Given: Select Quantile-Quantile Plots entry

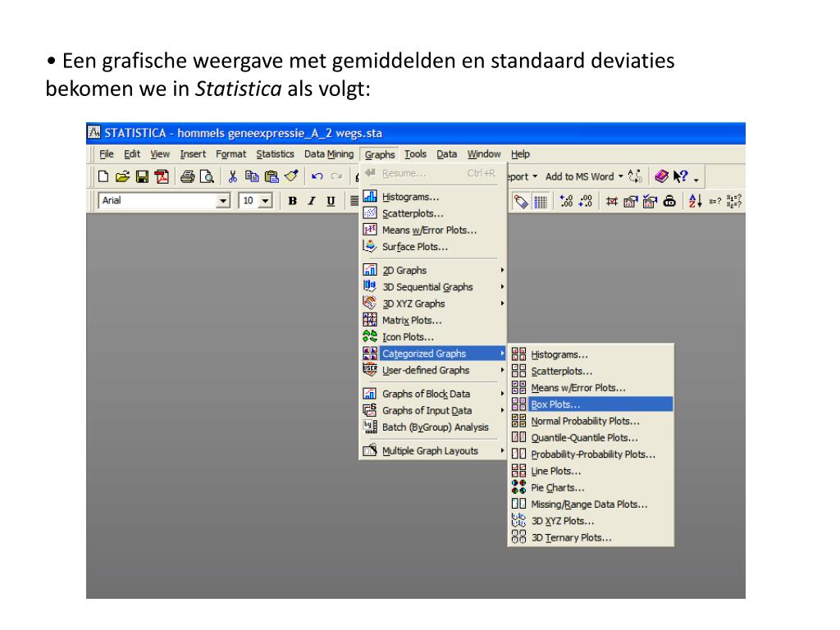Looking at the screenshot, I should (x=591, y=437).
